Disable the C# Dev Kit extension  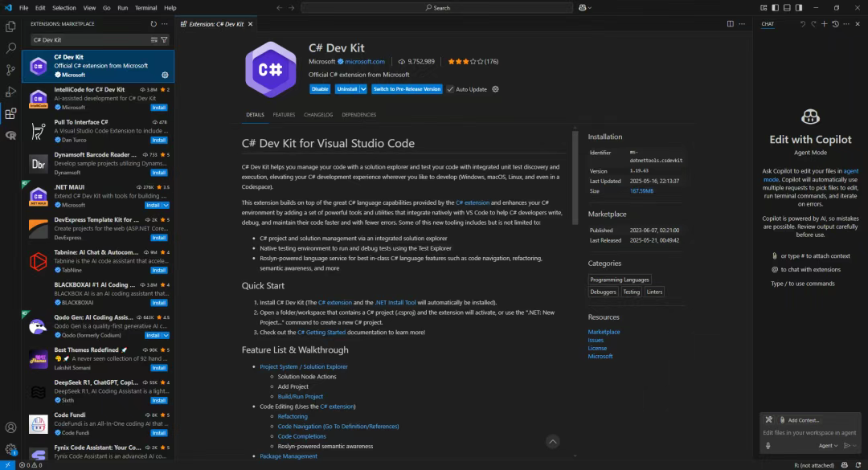[x=320, y=89]
